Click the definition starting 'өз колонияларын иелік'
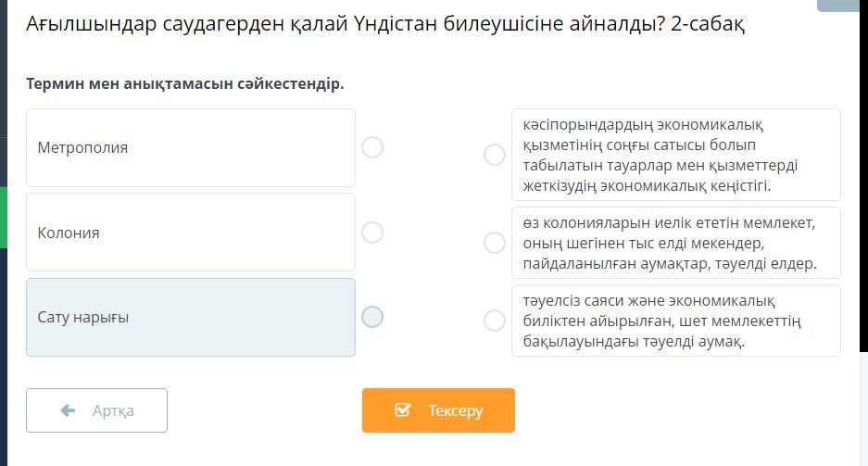Viewport: 868px width, 466px height. point(675,243)
